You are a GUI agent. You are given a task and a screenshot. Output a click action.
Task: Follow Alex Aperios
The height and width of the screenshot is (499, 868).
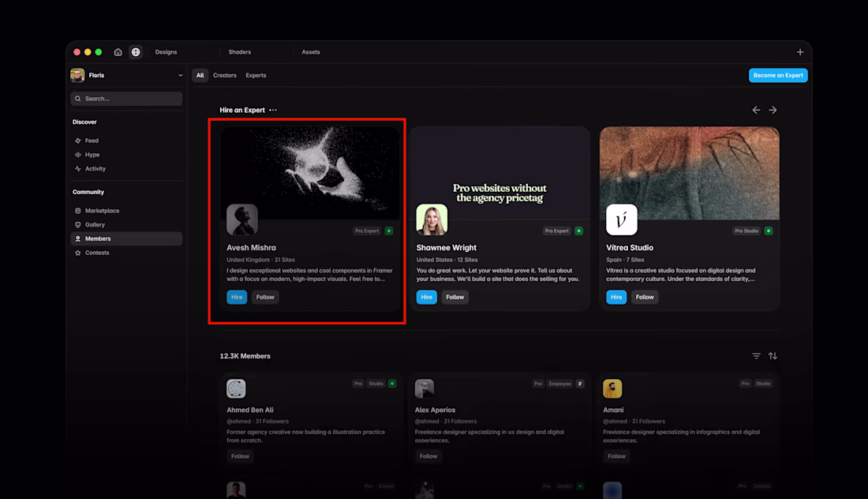428,456
